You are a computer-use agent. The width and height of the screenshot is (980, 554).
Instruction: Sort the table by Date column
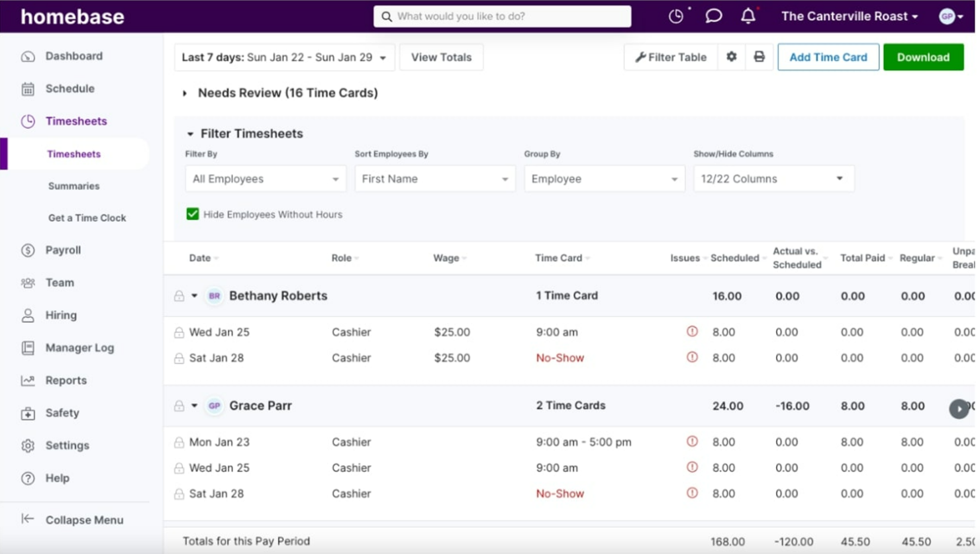(203, 258)
